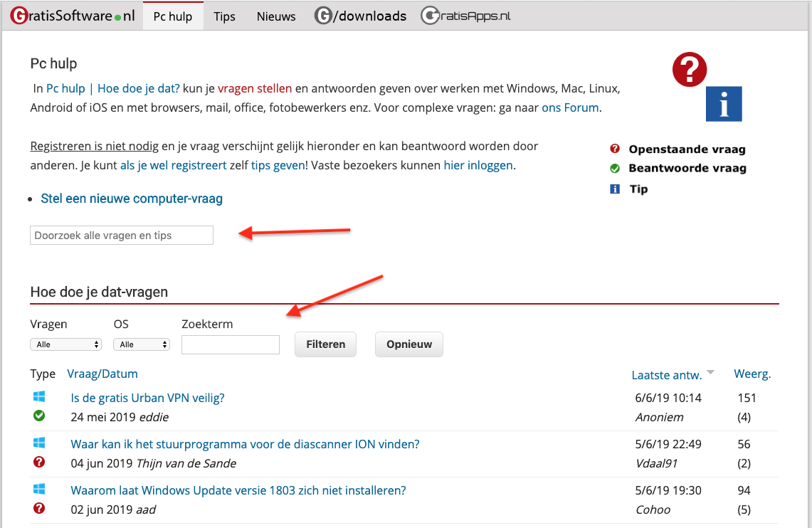The height and width of the screenshot is (528, 812).
Task: Click the GratisSoftware.nl logo
Action: coord(73,16)
